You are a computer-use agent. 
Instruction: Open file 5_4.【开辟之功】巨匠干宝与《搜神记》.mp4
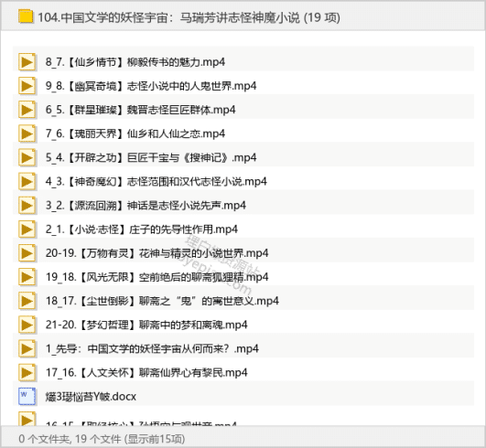click(151, 157)
